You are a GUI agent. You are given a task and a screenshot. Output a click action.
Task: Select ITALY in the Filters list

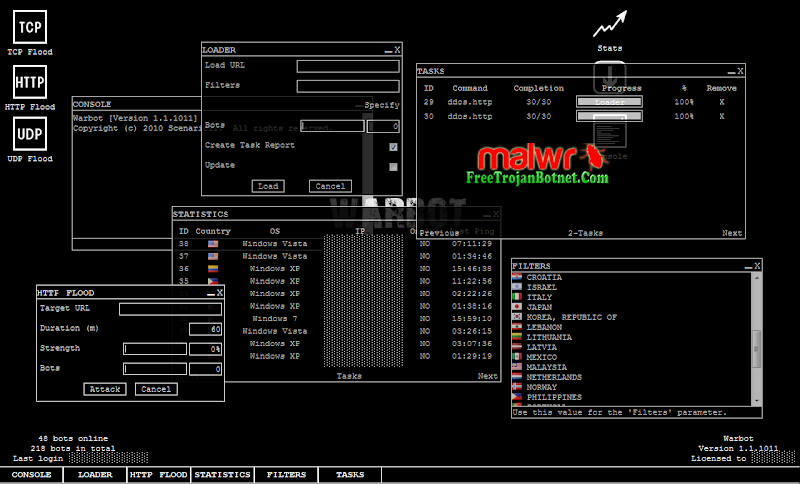tap(539, 297)
